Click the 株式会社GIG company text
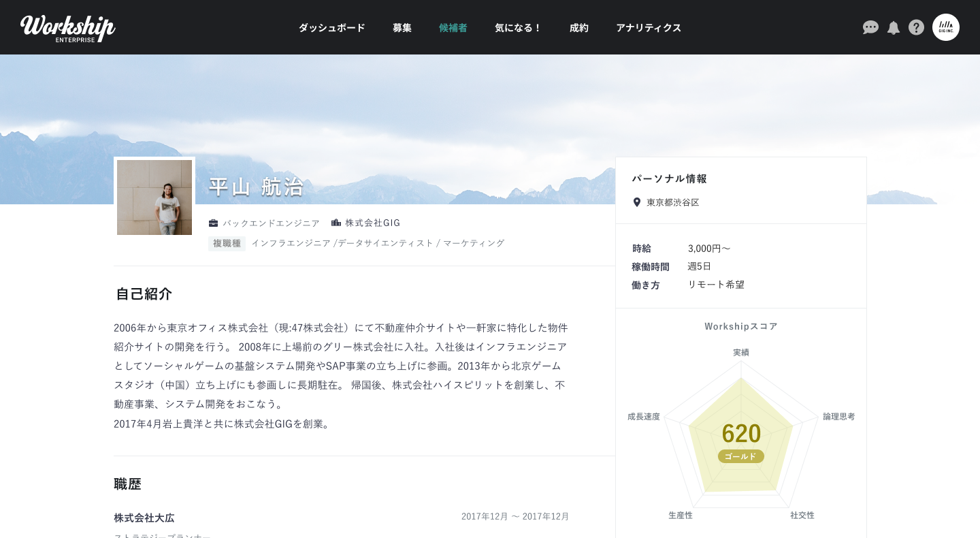The height and width of the screenshot is (538, 980). 372,223
